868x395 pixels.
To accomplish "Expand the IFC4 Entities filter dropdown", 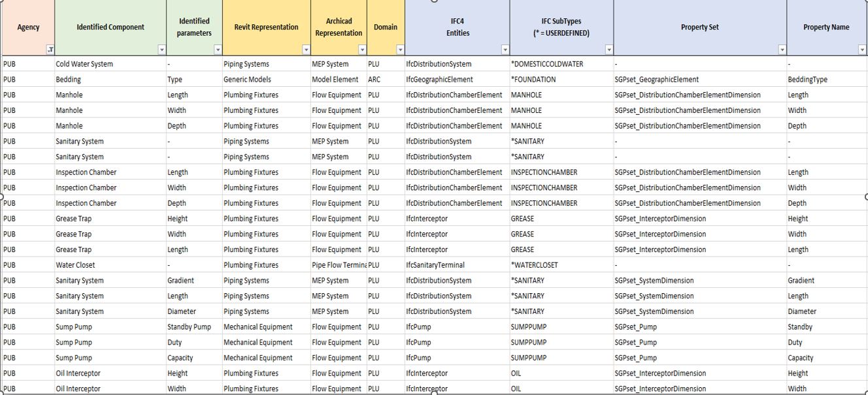I will tap(505, 50).
